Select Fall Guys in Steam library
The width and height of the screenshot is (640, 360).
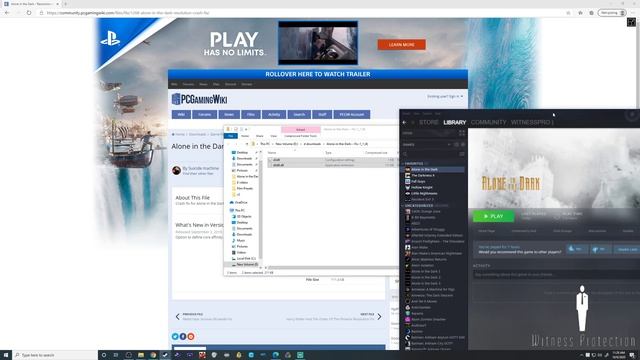tap(418, 181)
